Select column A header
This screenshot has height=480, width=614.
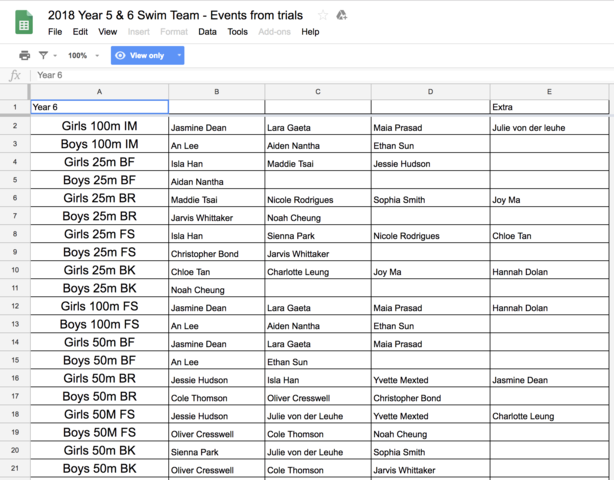[x=99, y=92]
